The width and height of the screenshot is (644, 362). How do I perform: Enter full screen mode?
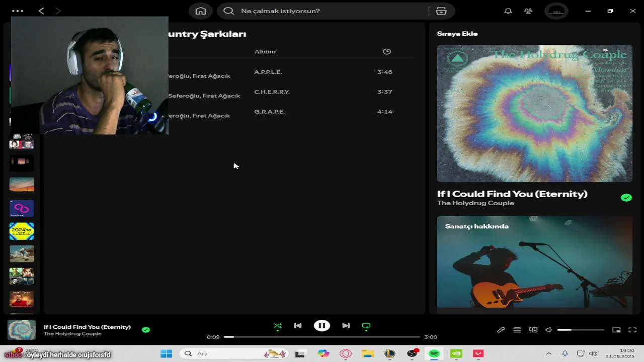[x=633, y=330]
